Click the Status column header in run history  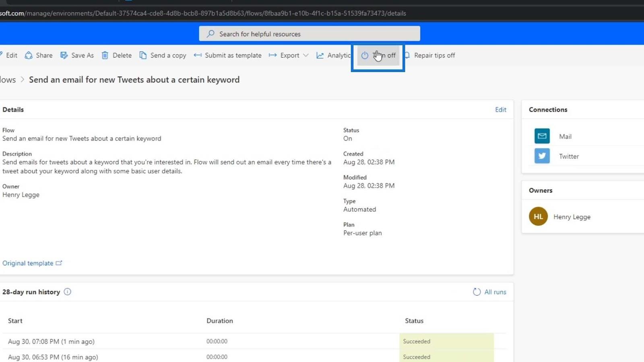tap(414, 321)
